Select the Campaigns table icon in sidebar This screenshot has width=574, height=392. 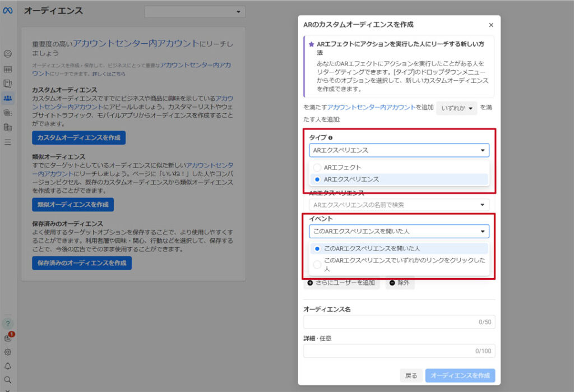[x=7, y=69]
